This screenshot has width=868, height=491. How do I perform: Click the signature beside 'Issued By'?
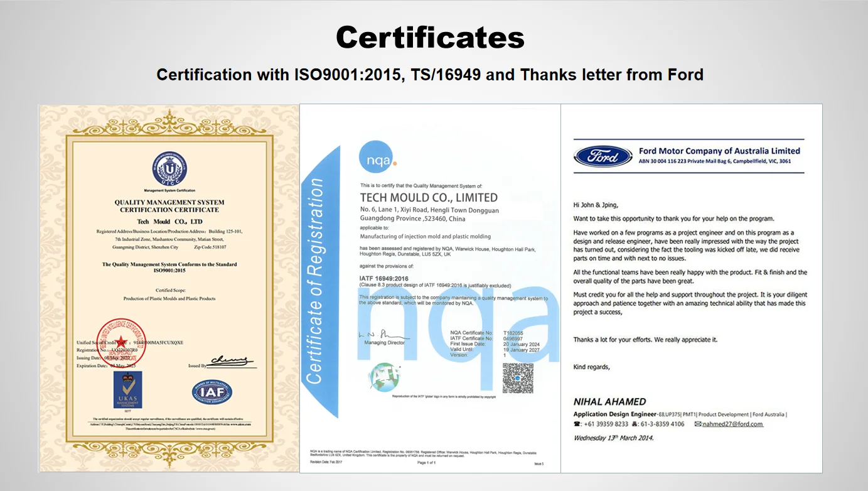pos(230,361)
